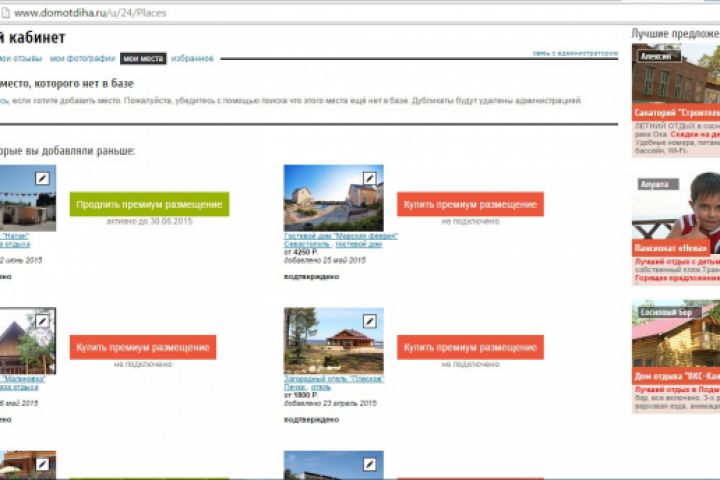Open the "Гостевой дом Морская феерия" link
The height and width of the screenshot is (480, 720).
[341, 236]
